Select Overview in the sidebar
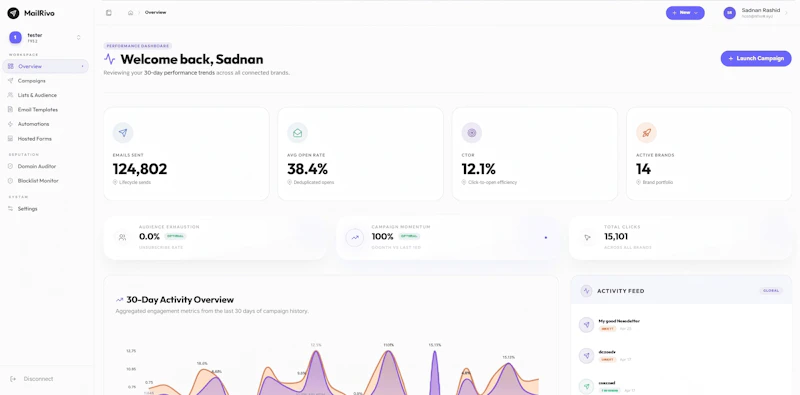Viewport: 800px width, 395px height. tap(45, 66)
